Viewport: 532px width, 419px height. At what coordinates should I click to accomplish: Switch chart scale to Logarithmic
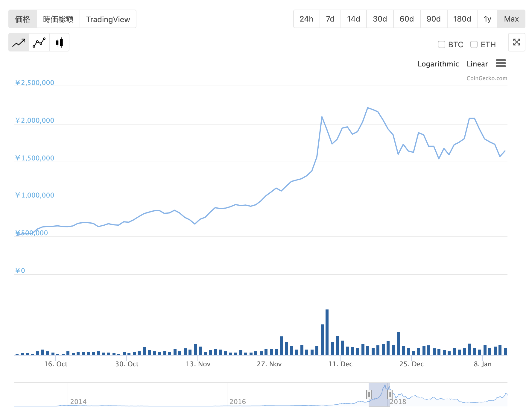pos(438,64)
